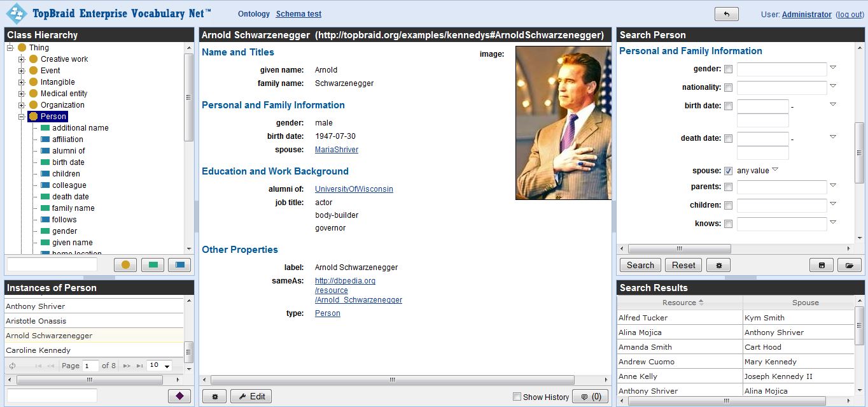Open the gear menu below the Arnold Schwarzenegger form
Viewport: 868px width, 407px height.
[214, 396]
